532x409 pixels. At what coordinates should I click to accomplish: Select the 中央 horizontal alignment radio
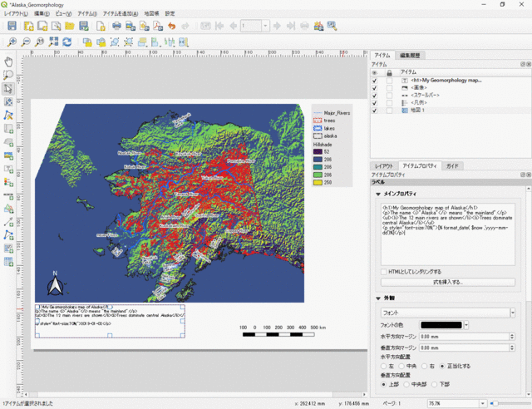[401, 366]
